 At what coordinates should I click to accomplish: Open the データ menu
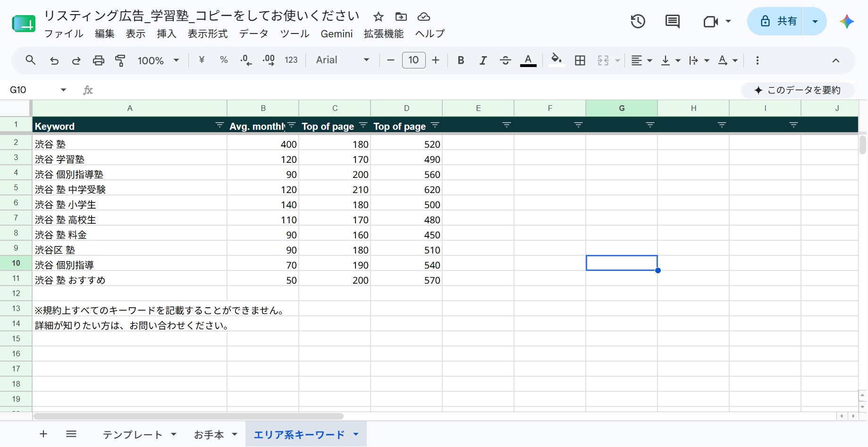(254, 34)
